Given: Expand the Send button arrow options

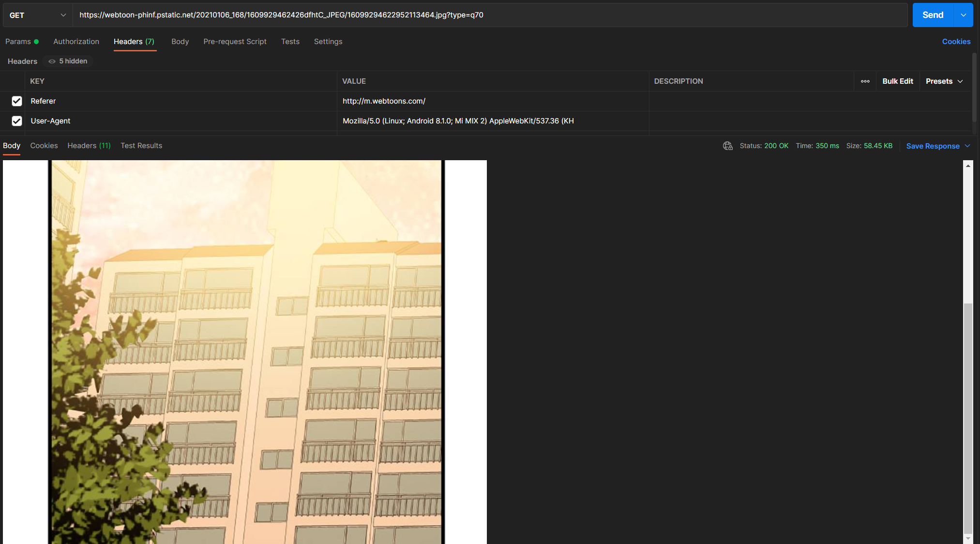Looking at the screenshot, I should click(x=964, y=15).
